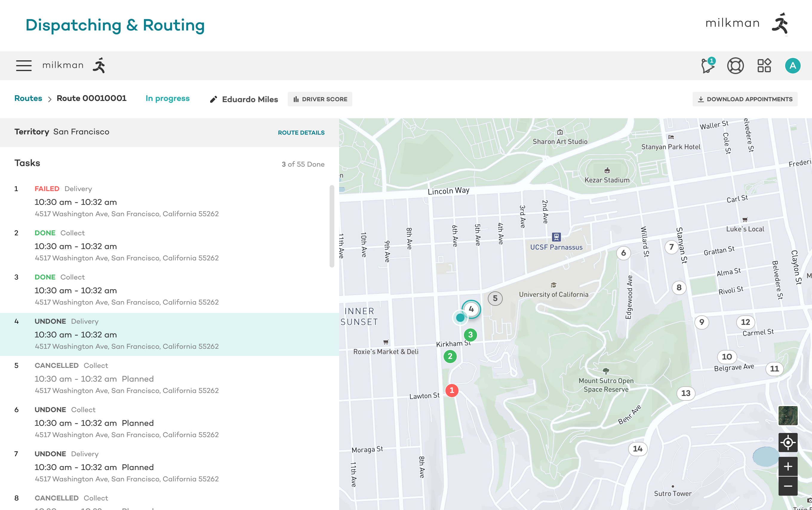Switch to satellite view thumbnail
This screenshot has height=510, width=812.
tap(788, 416)
